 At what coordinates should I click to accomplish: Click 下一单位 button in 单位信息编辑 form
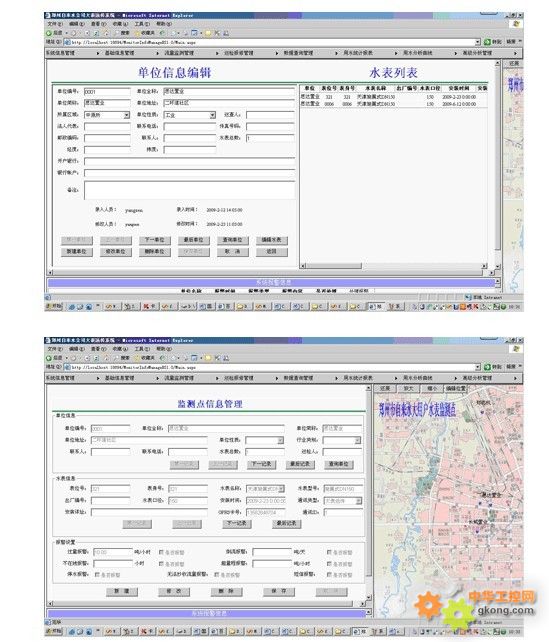point(155,240)
